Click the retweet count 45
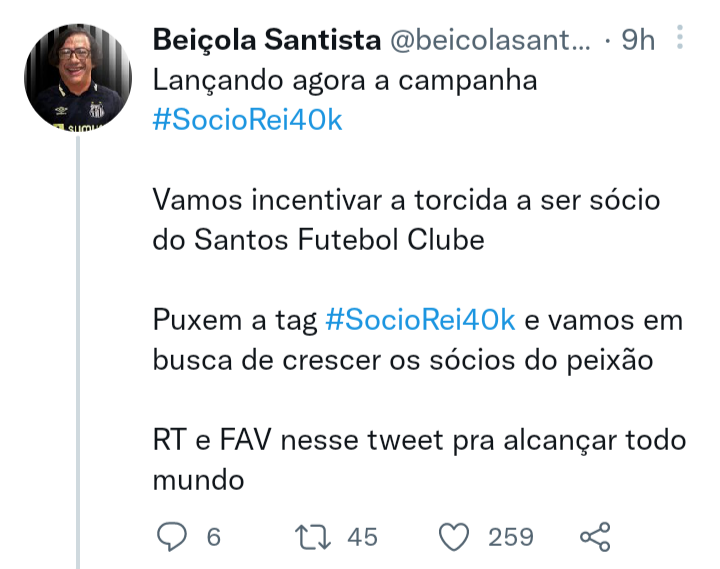 pyautogui.click(x=362, y=537)
